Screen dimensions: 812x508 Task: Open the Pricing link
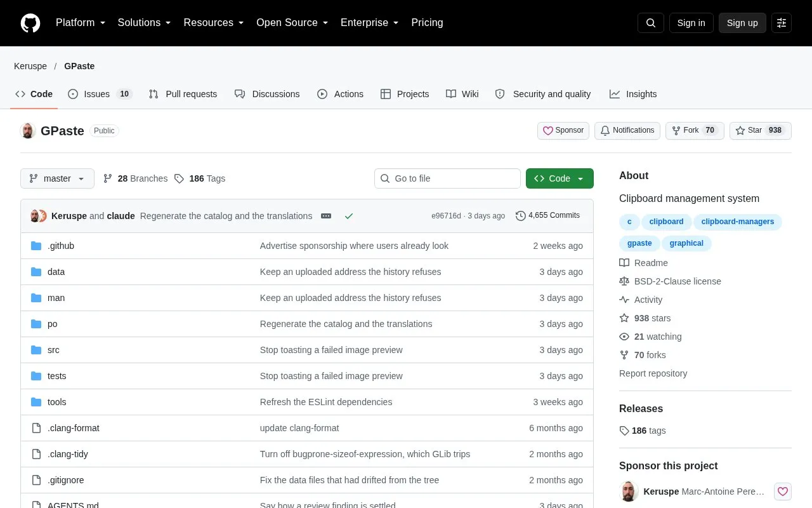427,23
